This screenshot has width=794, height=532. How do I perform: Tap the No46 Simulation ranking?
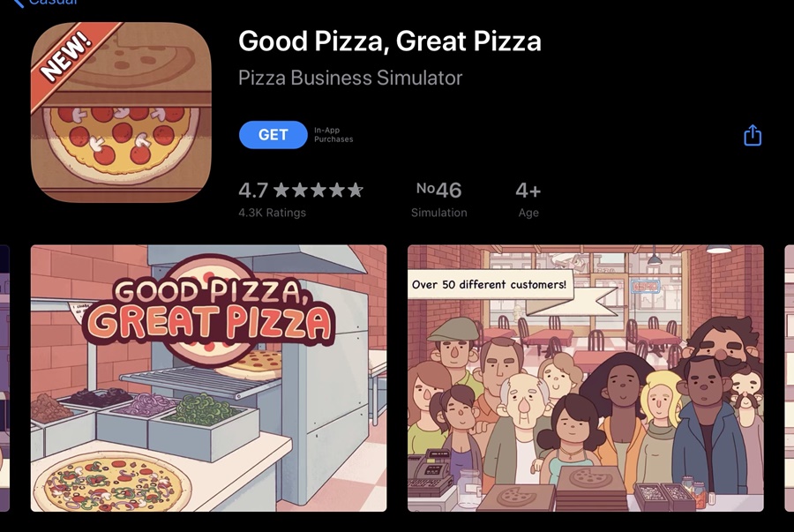(x=438, y=191)
